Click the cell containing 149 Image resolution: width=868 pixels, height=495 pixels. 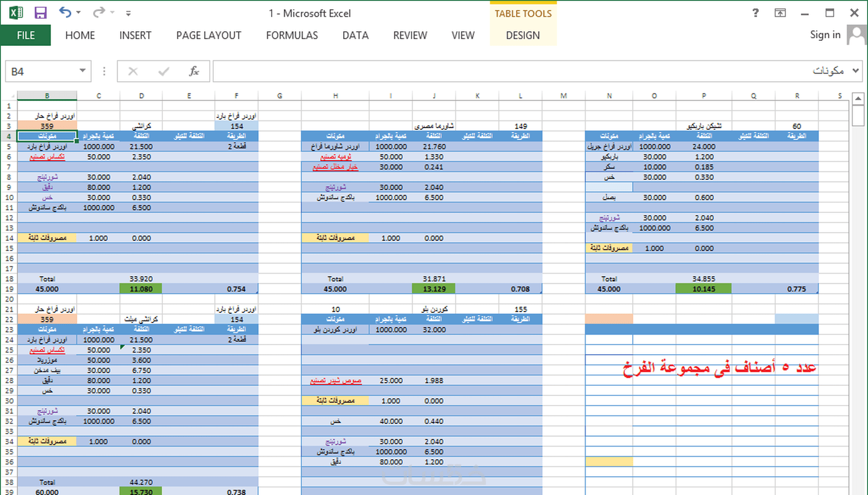pyautogui.click(x=520, y=126)
